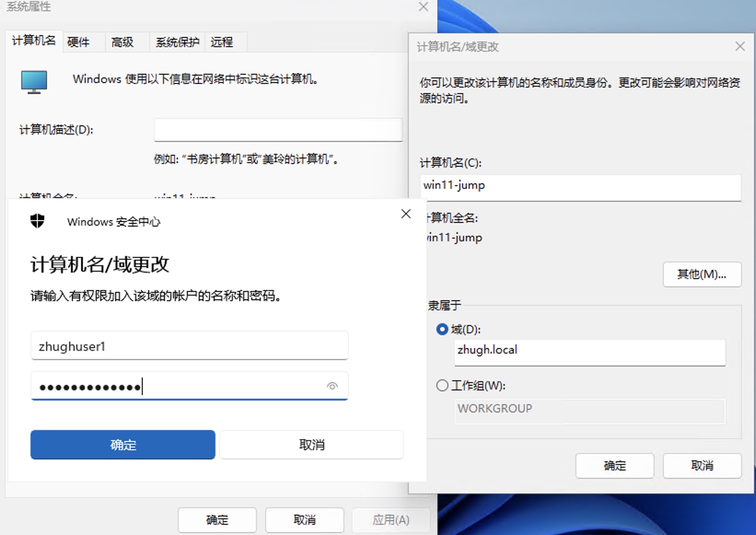Click the 计算机名(C): label

pyautogui.click(x=451, y=163)
